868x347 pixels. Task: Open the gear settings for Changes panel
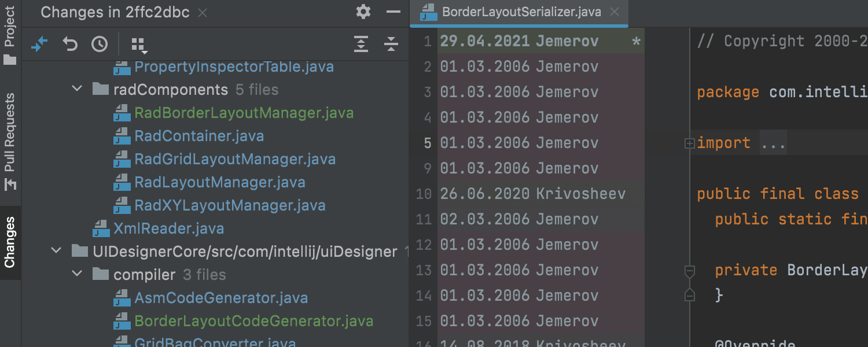pos(363,12)
